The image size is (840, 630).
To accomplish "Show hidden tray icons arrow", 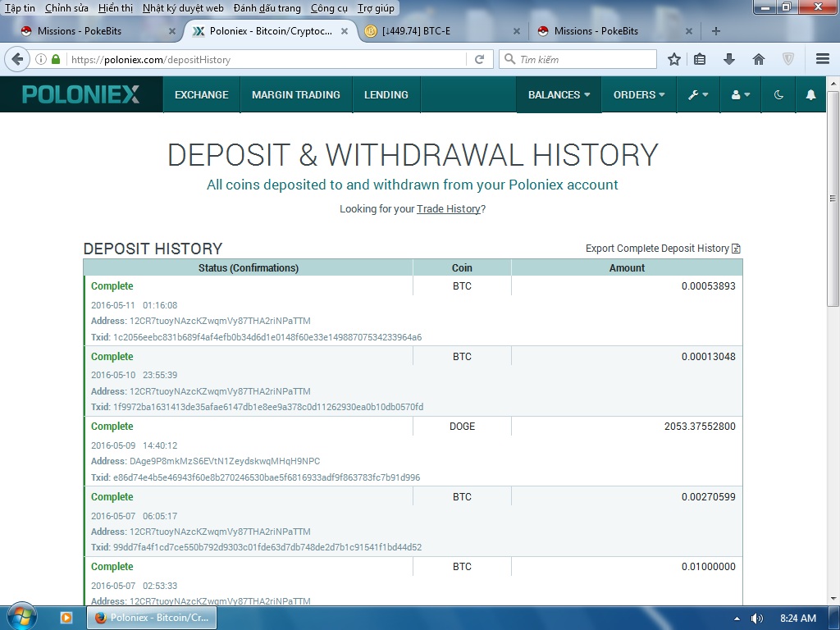I will (x=737, y=619).
